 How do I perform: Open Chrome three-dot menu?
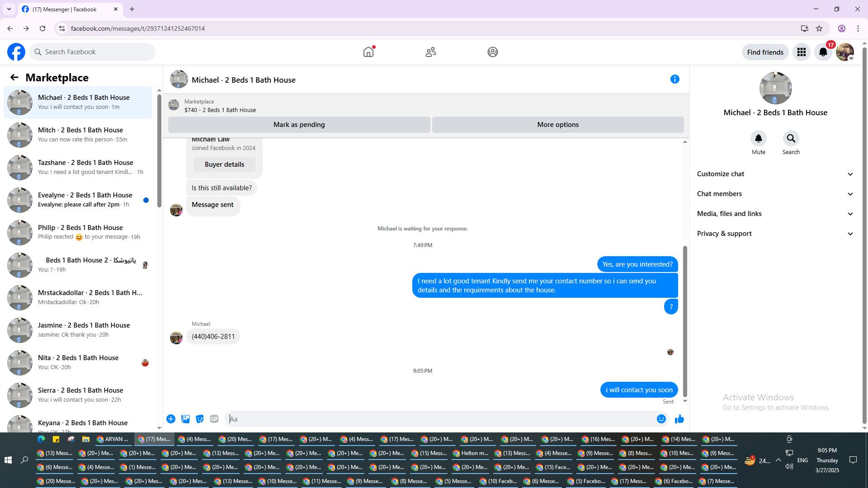click(858, 28)
